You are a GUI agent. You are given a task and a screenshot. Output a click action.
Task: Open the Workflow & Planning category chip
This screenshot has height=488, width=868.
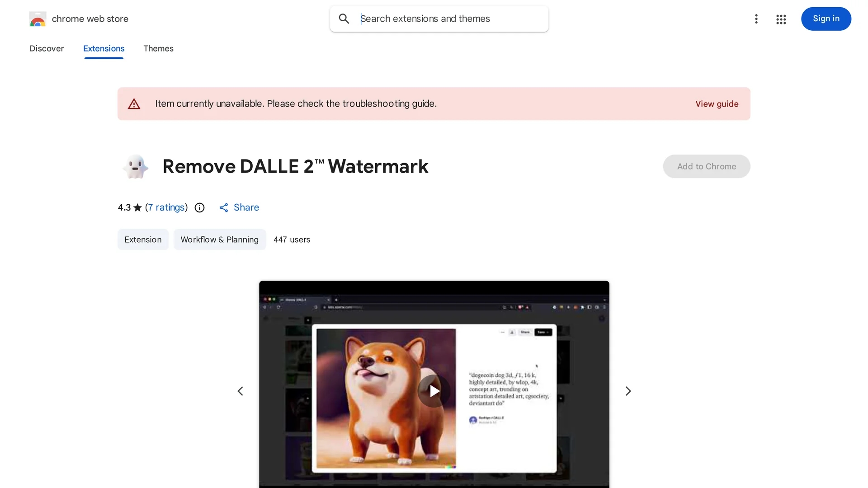pos(220,239)
